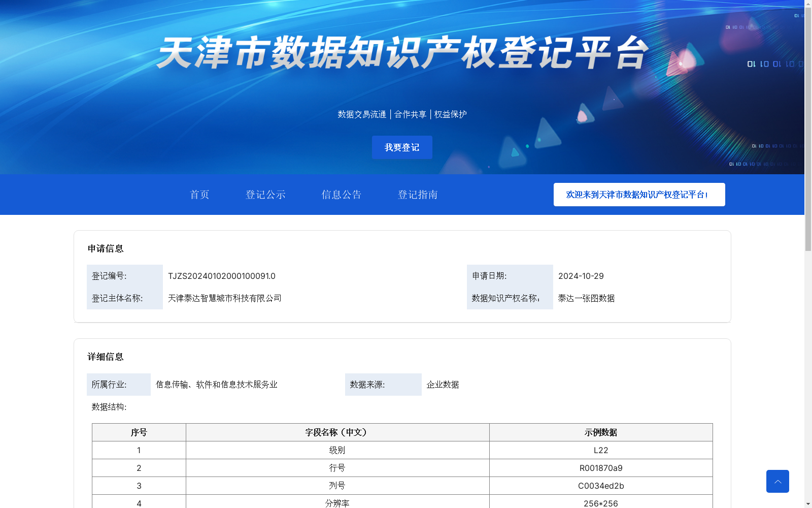The height and width of the screenshot is (508, 812).
Task: Click the back-to-top arrow button
Action: tap(777, 481)
